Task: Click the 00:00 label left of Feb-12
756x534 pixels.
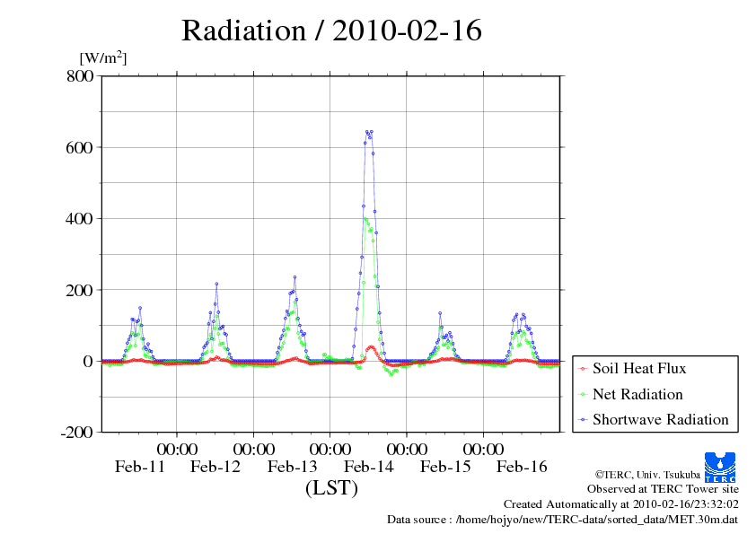Action: 177,450
